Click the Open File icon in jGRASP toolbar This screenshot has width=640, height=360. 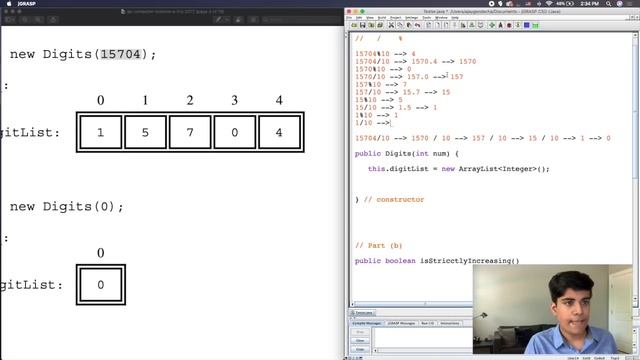[354, 25]
